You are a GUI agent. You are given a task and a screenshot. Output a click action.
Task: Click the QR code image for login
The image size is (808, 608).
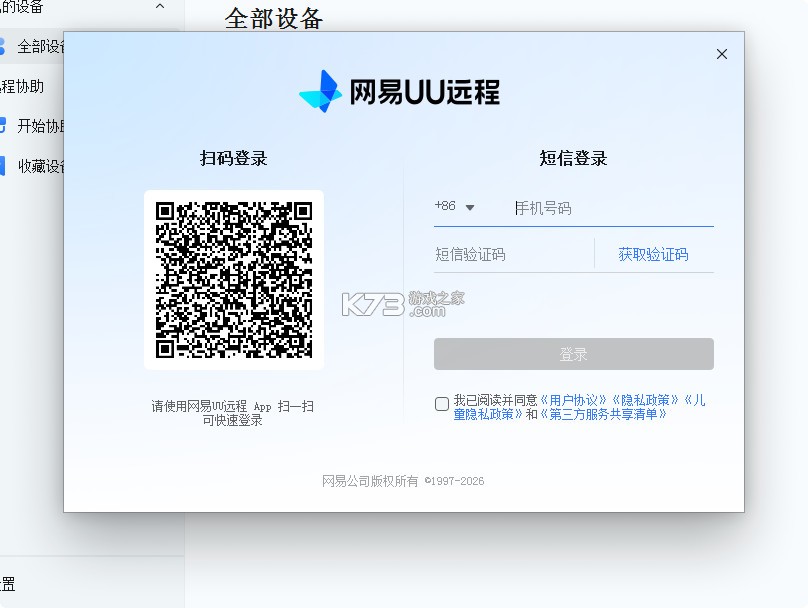click(x=234, y=280)
